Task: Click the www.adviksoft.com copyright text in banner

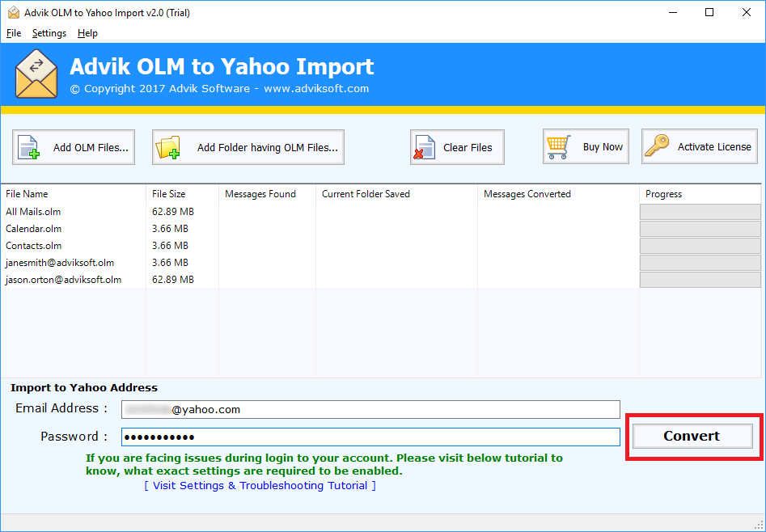Action: pyautogui.click(x=316, y=89)
